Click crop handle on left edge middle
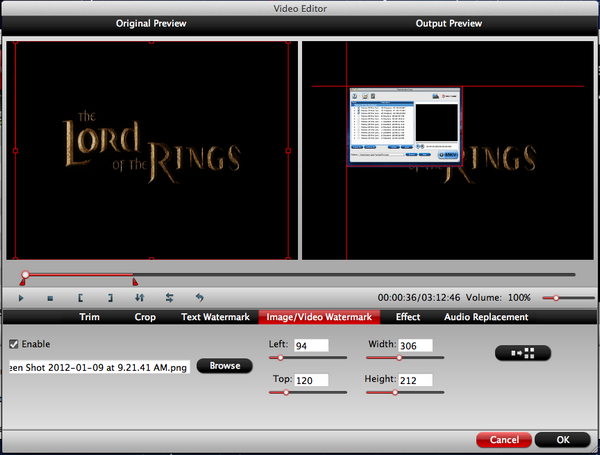Image resolution: width=600 pixels, height=455 pixels. click(15, 151)
